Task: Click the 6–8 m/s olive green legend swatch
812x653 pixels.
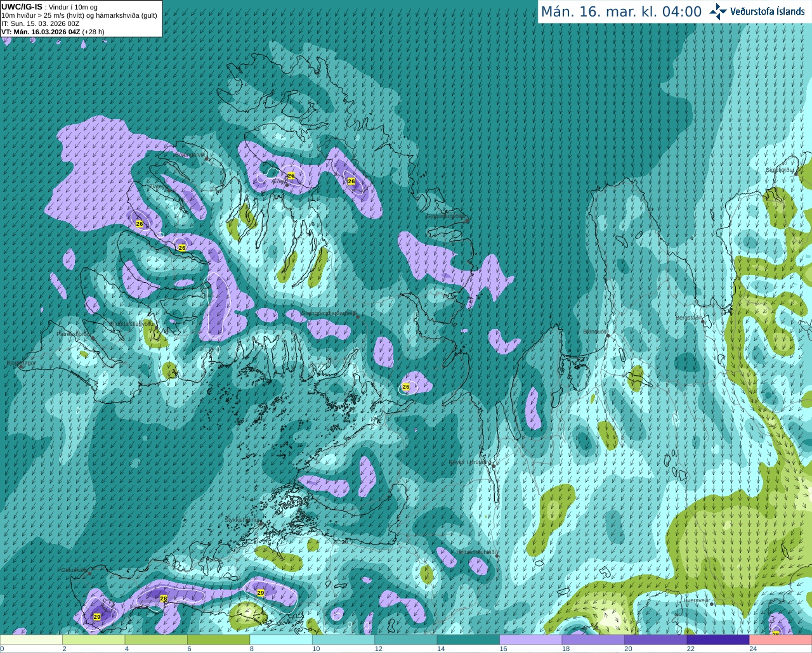Action: [218, 640]
